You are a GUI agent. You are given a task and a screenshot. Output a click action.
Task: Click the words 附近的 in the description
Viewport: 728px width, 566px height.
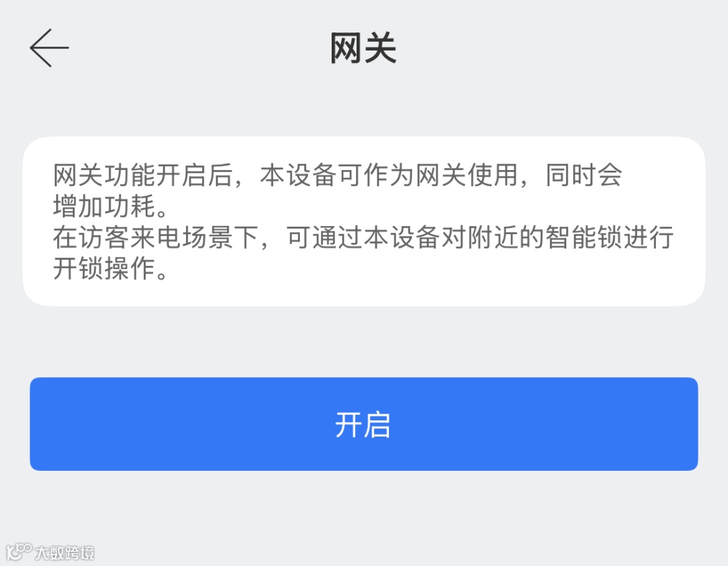(506, 237)
